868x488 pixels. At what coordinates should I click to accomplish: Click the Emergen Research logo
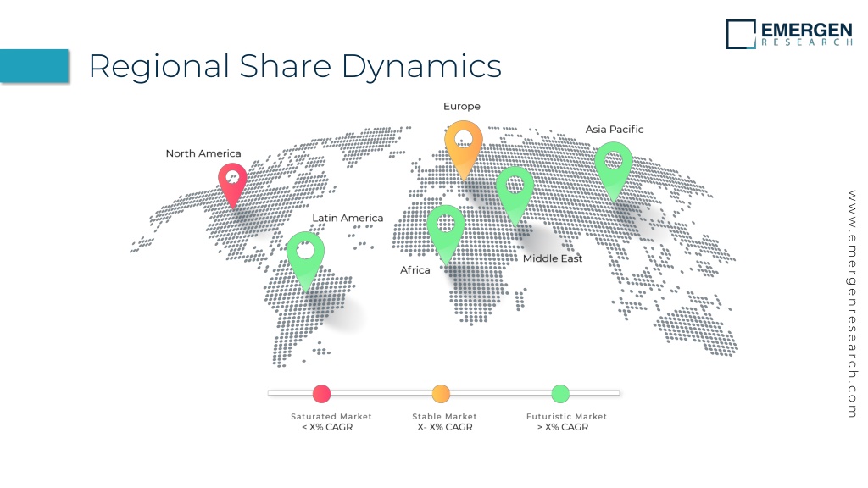(789, 34)
